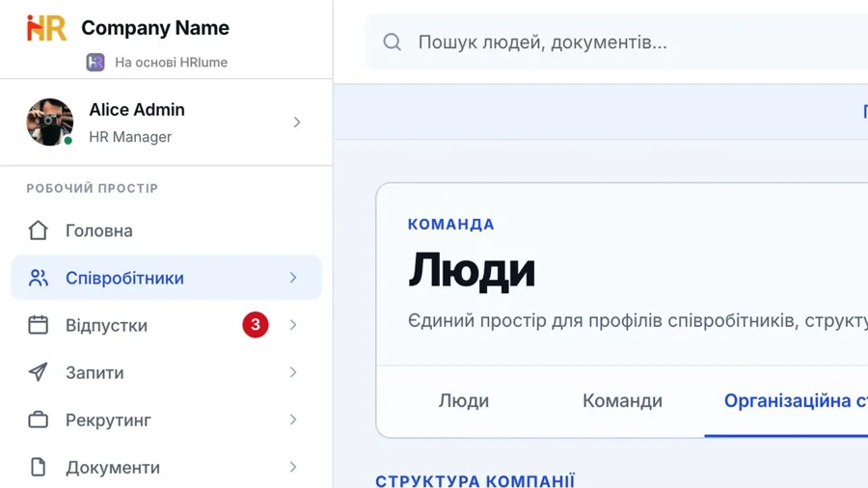Click the Співробітники people icon
Image resolution: width=868 pixels, height=488 pixels.
click(x=39, y=278)
